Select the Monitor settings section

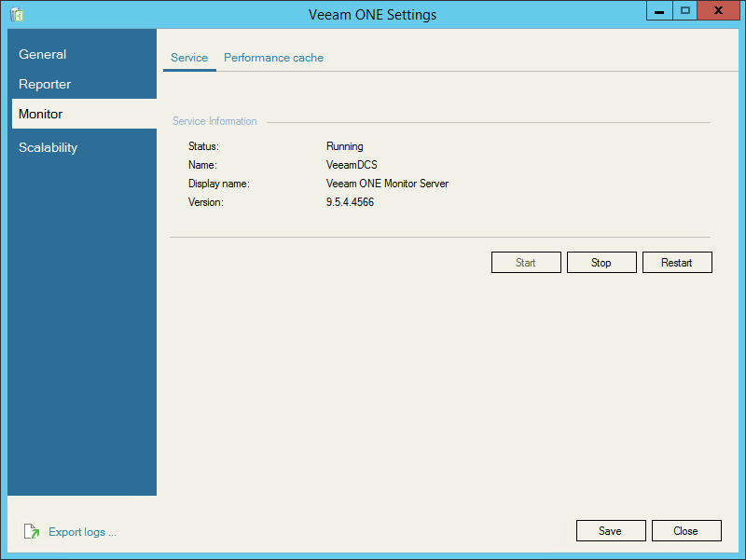pyautogui.click(x=84, y=114)
